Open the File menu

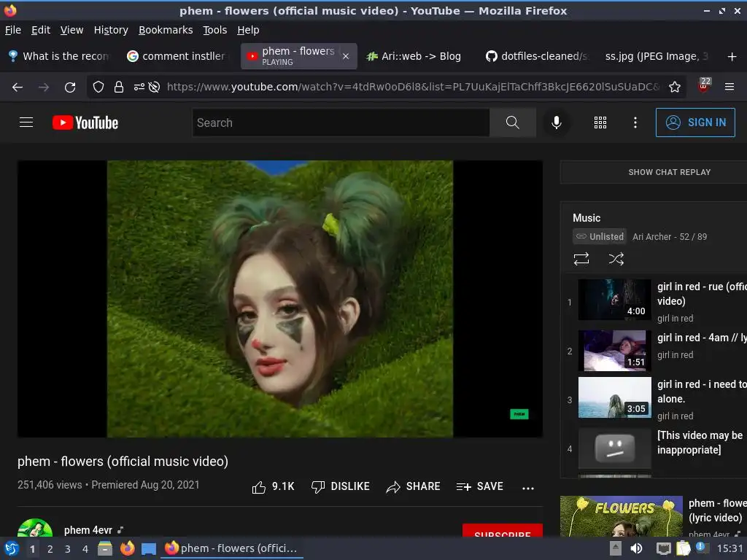pyautogui.click(x=13, y=30)
